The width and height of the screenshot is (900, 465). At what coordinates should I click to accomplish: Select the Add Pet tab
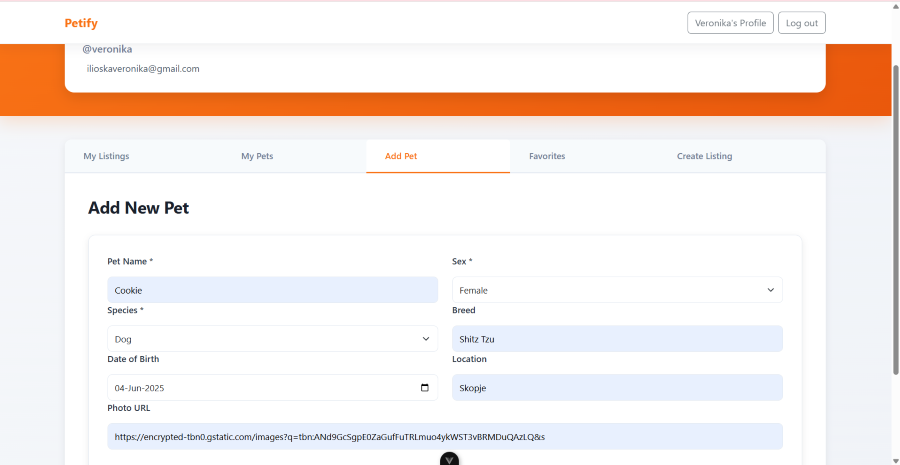click(x=401, y=156)
